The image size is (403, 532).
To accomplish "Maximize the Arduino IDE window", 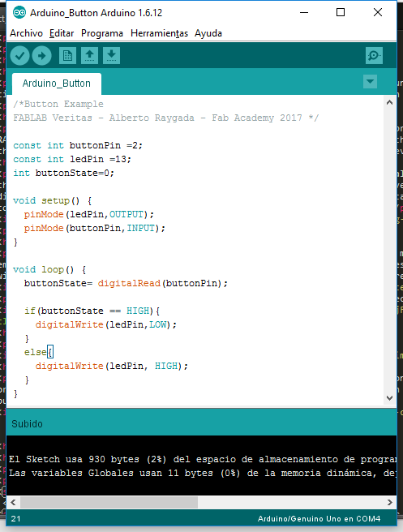I will click(x=341, y=12).
